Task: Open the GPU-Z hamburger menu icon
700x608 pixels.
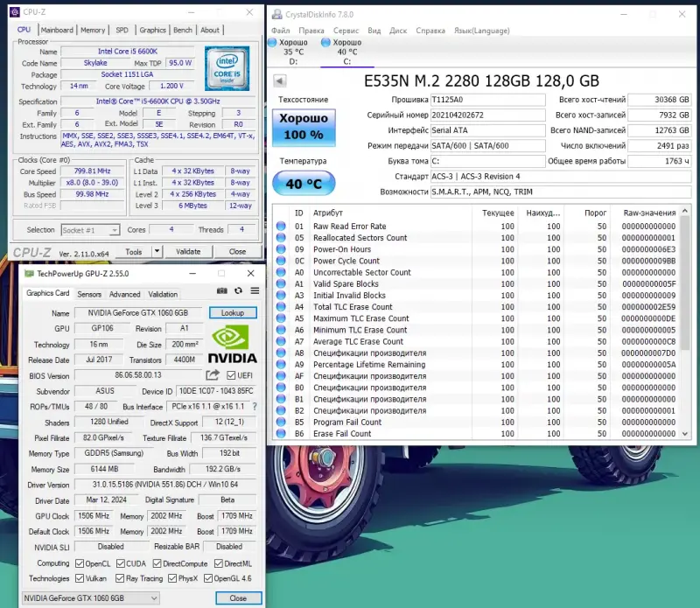Action: pyautogui.click(x=255, y=291)
